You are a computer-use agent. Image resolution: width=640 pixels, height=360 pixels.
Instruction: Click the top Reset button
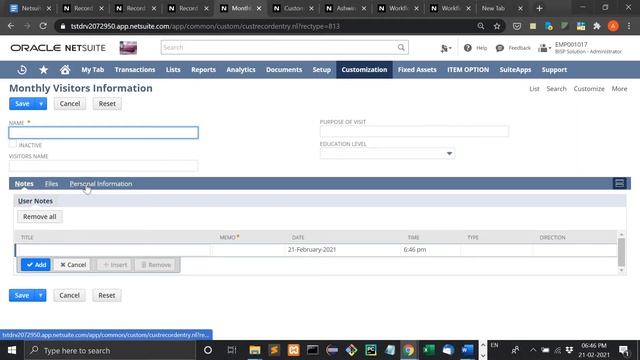(x=107, y=104)
